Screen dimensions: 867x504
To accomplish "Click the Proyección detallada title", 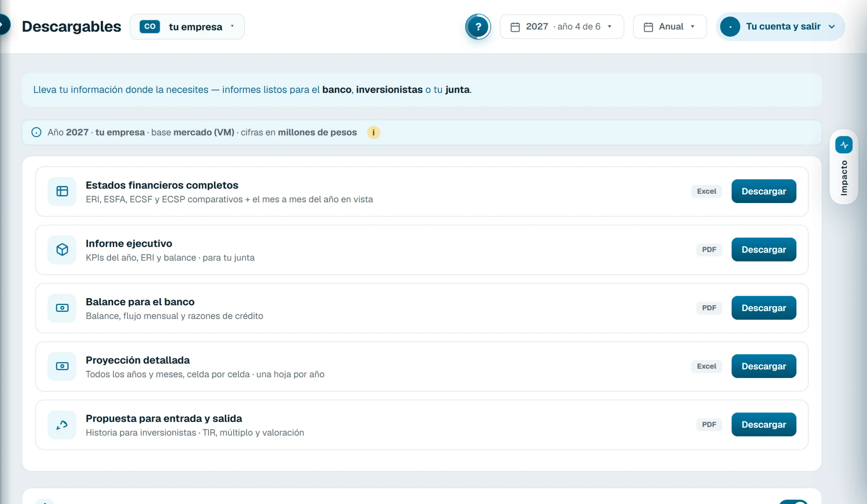I will point(138,360).
